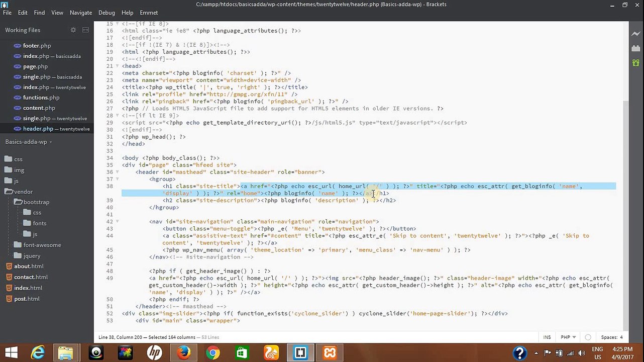The image size is (644, 362).
Task: Open post.html in project tree
Action: pos(27,299)
